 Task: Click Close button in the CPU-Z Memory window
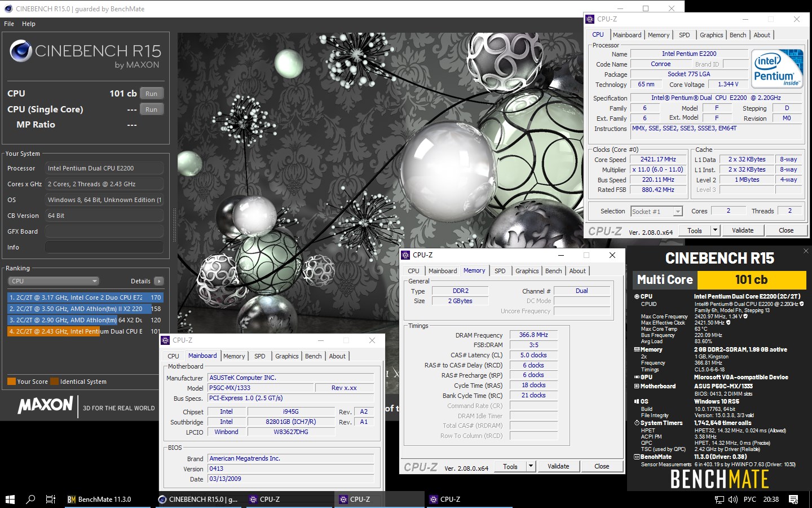pos(602,466)
